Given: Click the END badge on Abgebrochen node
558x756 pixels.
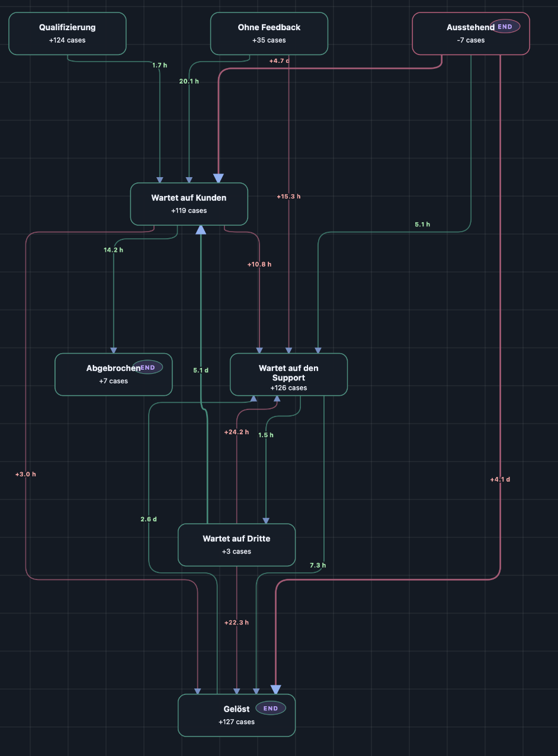Looking at the screenshot, I should 147,367.
